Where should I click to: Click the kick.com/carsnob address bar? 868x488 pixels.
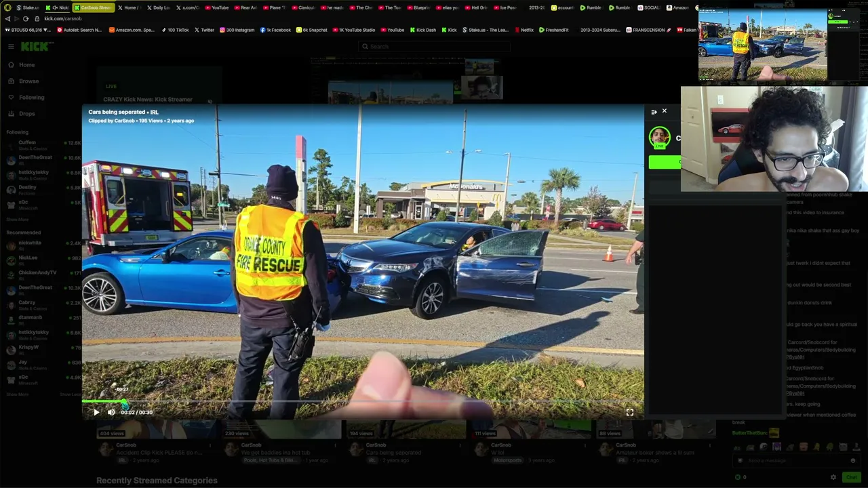pos(63,19)
